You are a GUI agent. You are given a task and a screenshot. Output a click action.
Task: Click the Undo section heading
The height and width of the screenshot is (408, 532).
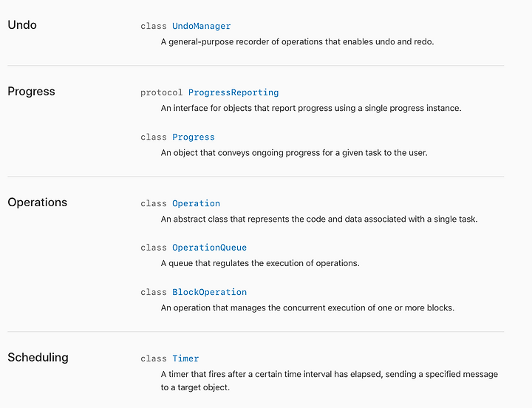(22, 25)
